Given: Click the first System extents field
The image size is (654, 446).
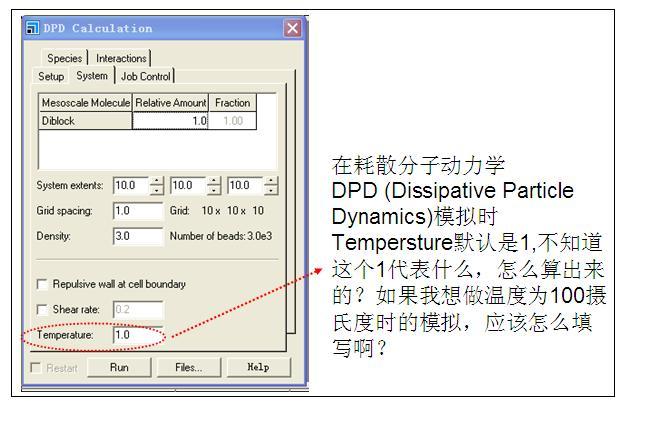Looking at the screenshot, I should pyautogui.click(x=131, y=185).
